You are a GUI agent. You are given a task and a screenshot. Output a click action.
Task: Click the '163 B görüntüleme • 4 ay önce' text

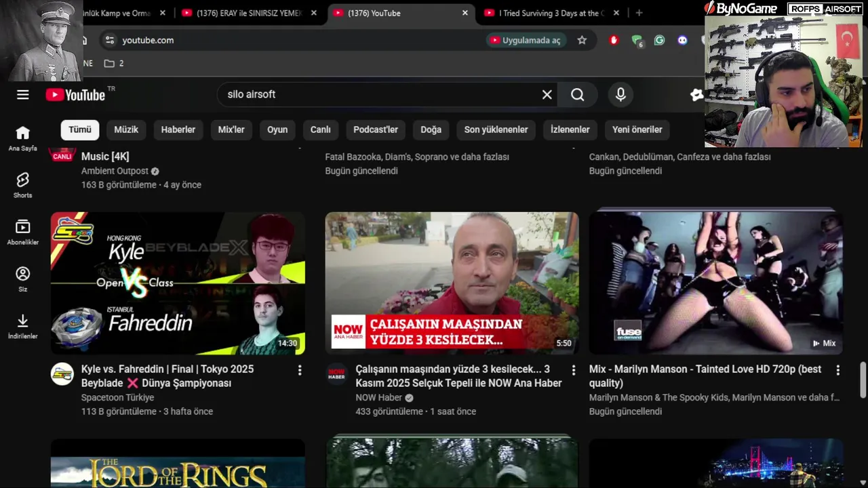click(x=141, y=184)
